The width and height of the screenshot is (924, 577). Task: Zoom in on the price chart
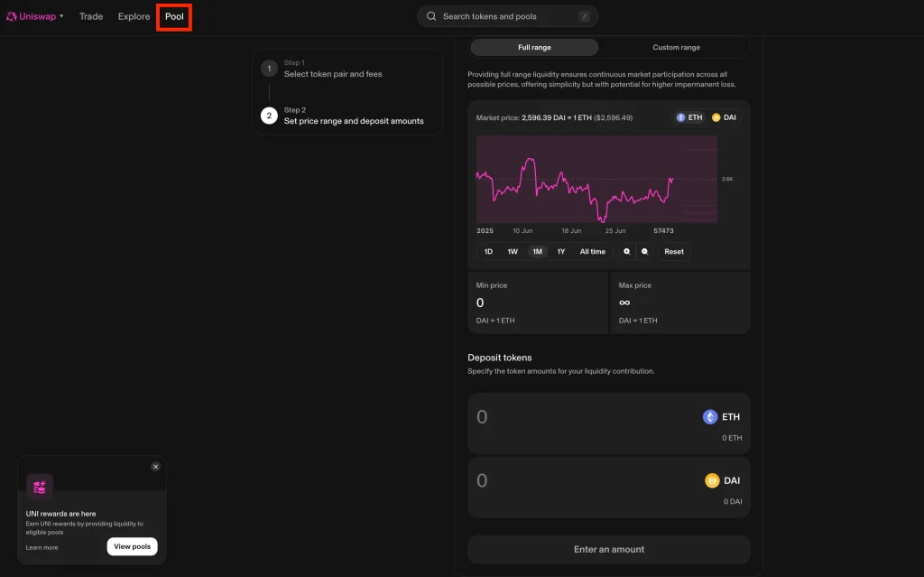click(627, 252)
